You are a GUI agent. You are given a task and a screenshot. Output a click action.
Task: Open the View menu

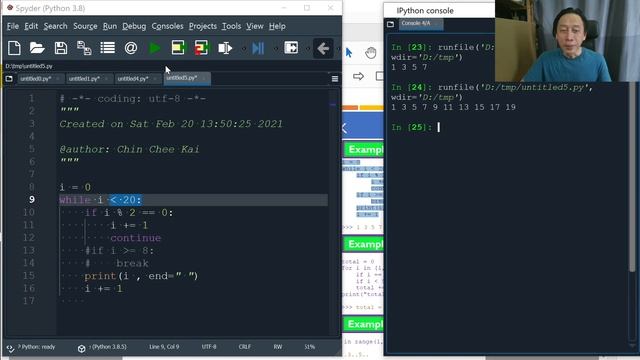click(x=255, y=26)
